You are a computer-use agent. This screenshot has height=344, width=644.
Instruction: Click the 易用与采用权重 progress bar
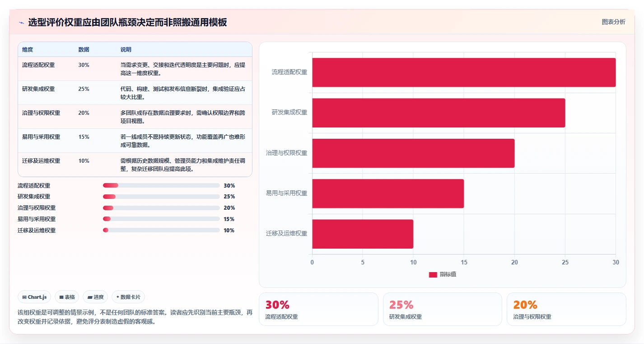coord(161,219)
